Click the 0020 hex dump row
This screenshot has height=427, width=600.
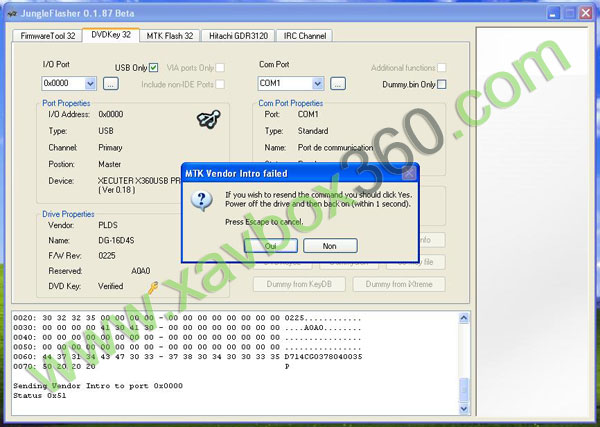[188, 318]
